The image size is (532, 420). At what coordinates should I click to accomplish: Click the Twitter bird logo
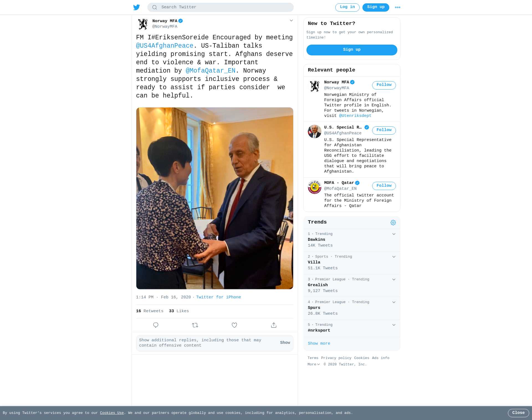tap(137, 7)
